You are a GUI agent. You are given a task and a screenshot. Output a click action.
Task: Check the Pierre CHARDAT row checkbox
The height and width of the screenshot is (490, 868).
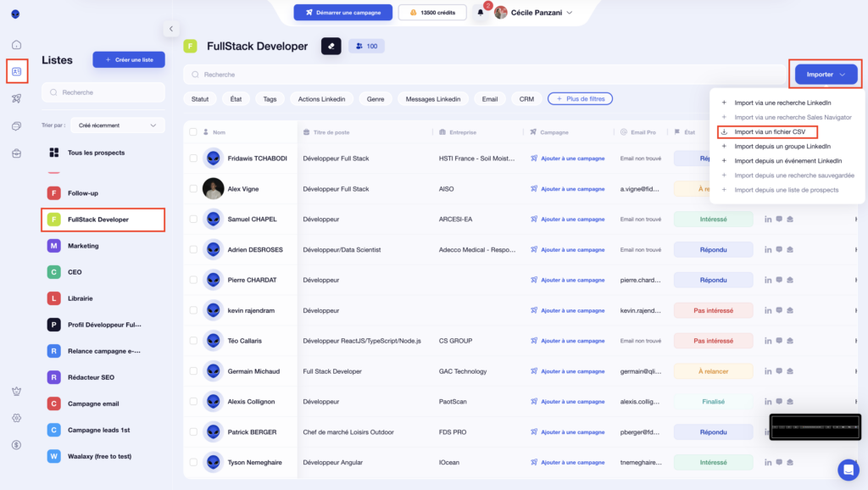(193, 280)
